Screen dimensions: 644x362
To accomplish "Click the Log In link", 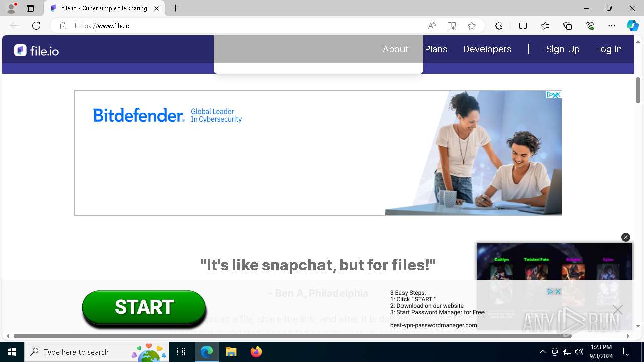I will tap(609, 49).
